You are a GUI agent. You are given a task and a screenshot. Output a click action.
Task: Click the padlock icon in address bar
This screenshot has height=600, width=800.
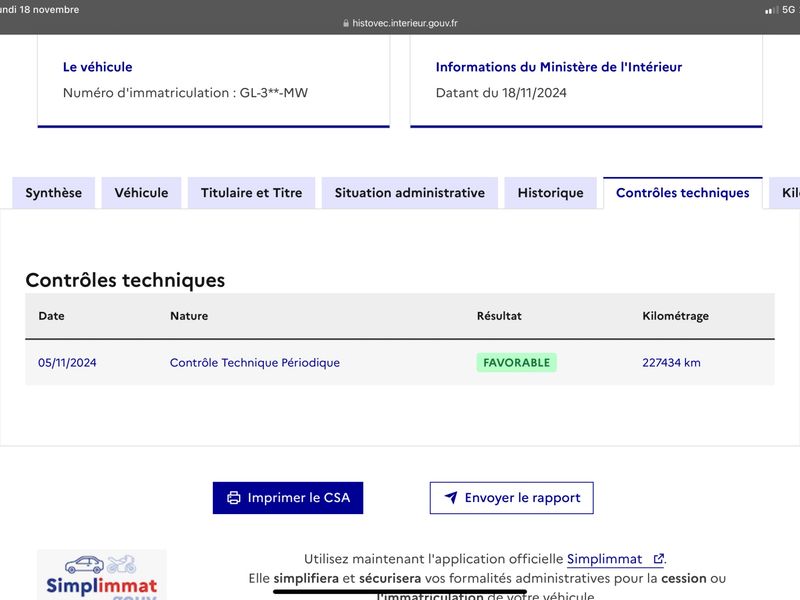coord(346,23)
